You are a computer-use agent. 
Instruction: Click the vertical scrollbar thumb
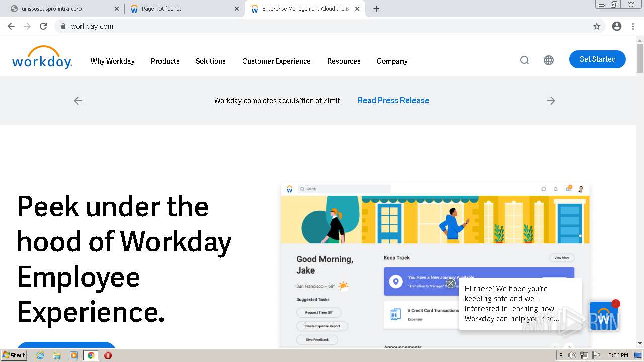point(640,58)
